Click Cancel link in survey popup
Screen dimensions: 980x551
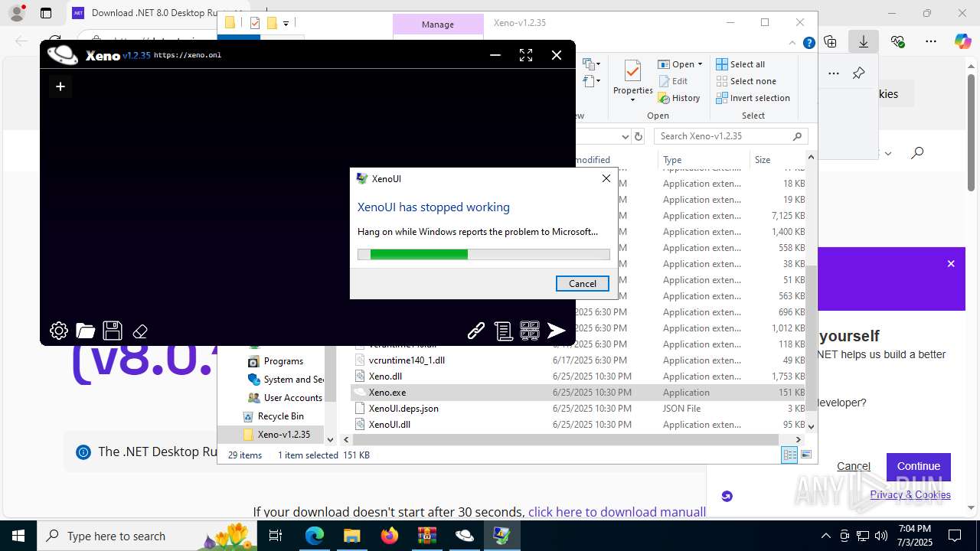(x=853, y=466)
